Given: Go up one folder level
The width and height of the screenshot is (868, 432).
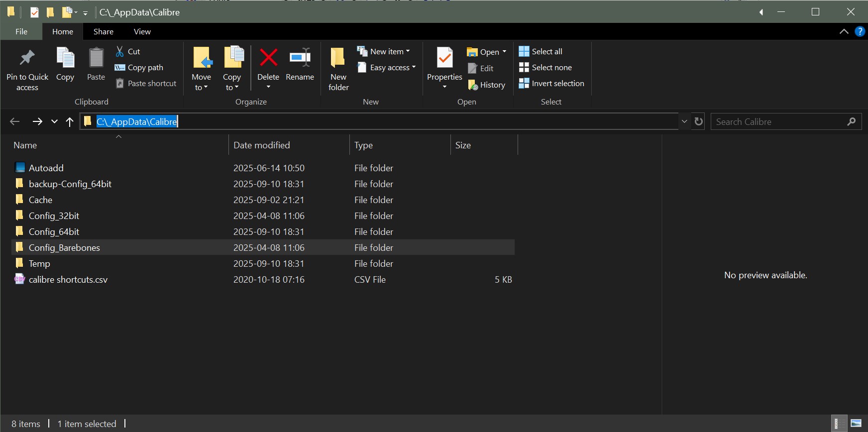Looking at the screenshot, I should tap(70, 121).
